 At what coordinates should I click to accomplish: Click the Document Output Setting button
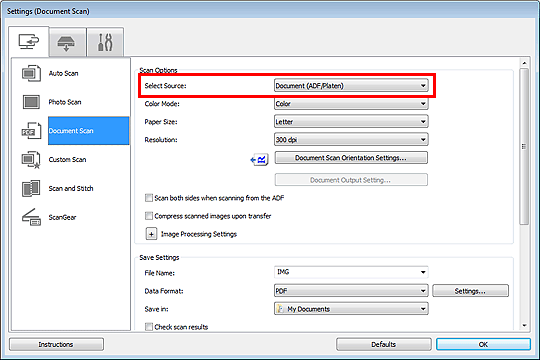click(351, 180)
